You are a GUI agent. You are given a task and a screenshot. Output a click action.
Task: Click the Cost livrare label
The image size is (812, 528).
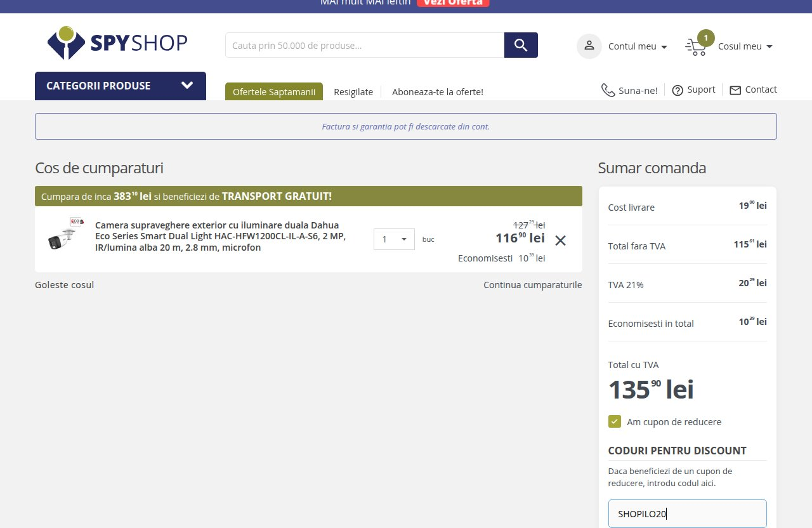pyautogui.click(x=631, y=208)
